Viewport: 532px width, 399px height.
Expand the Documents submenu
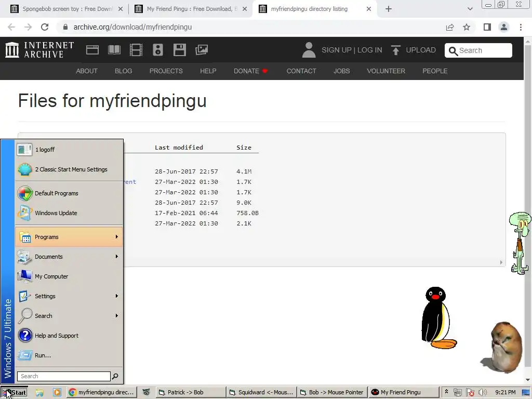[69, 257]
